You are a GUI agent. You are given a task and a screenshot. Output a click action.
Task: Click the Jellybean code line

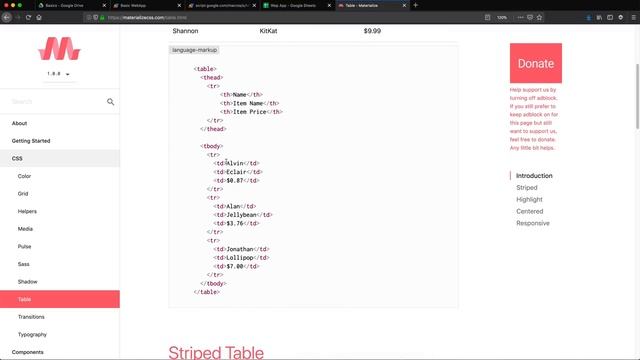tap(242, 215)
